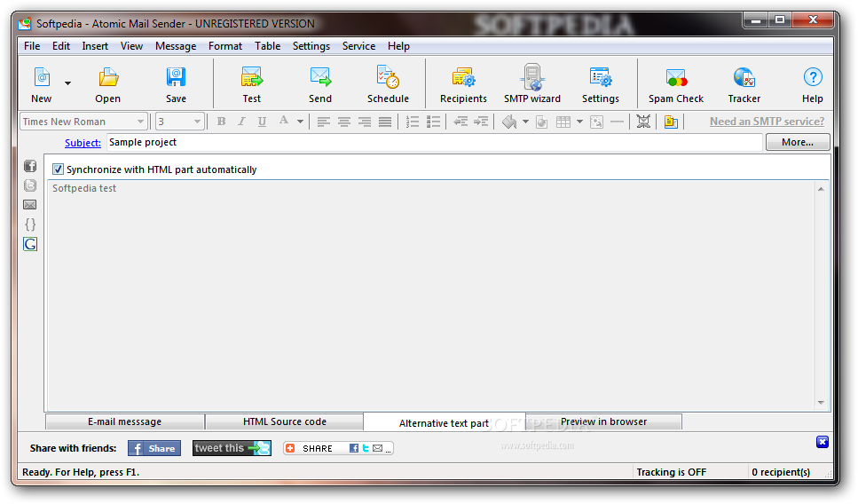Close the share panel with blue X
The image size is (858, 504).
[823, 442]
